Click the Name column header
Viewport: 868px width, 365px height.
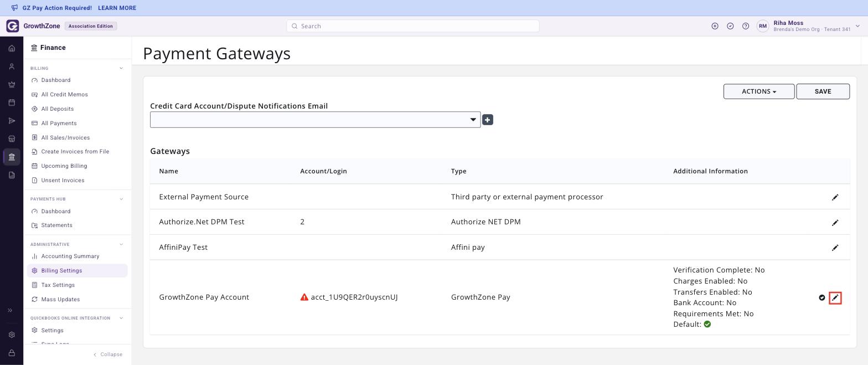(x=169, y=171)
